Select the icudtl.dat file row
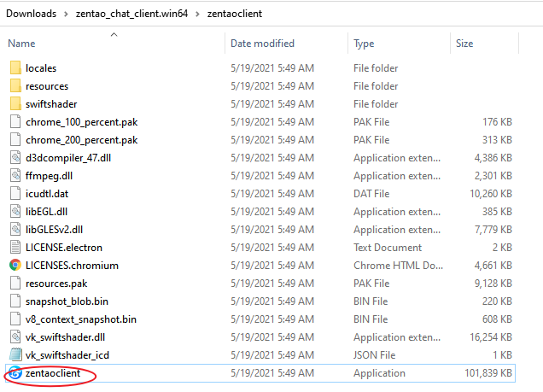This screenshot has height=392, width=543. [256, 194]
